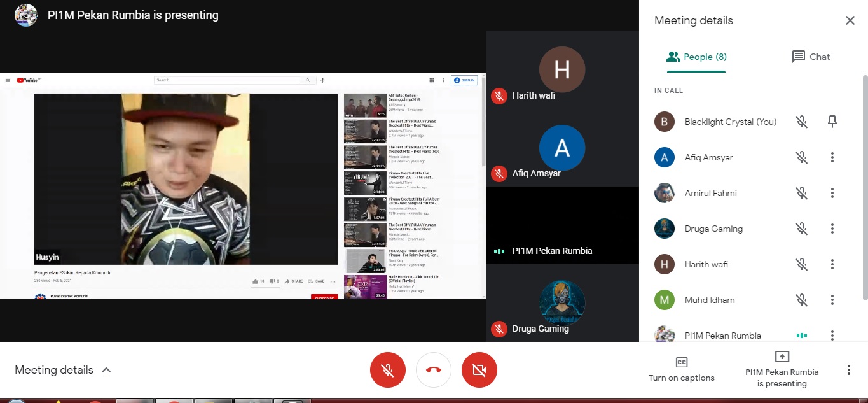Click Druga Gaming's muted mic icon in list
The image size is (868, 403).
pyautogui.click(x=802, y=229)
